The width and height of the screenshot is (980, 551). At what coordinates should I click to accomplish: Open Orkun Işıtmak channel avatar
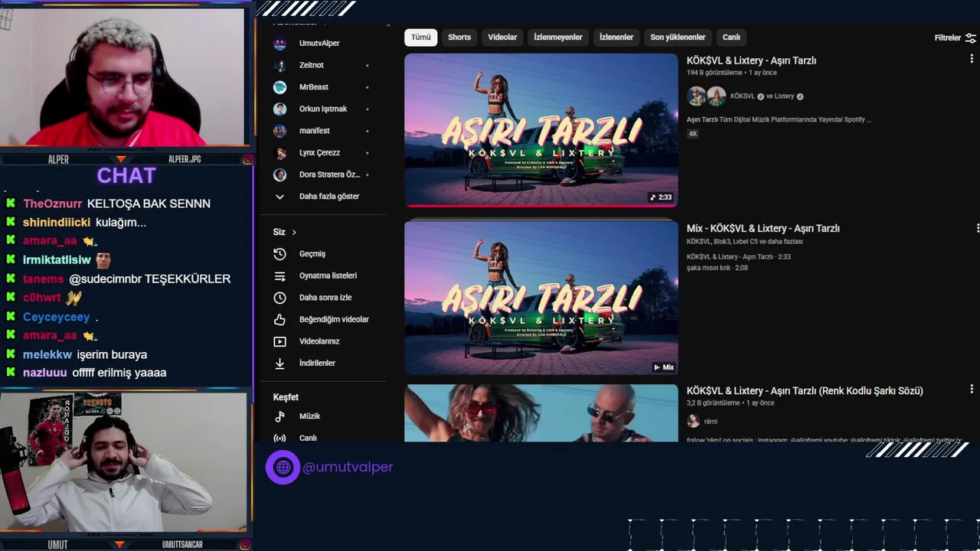point(280,109)
